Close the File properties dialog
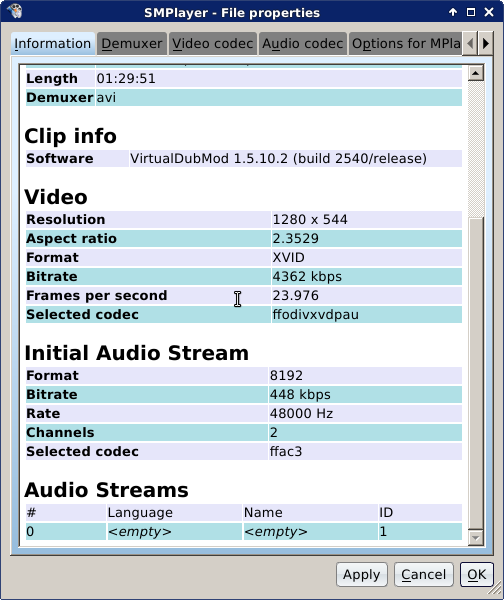The height and width of the screenshot is (600, 504). point(489,12)
